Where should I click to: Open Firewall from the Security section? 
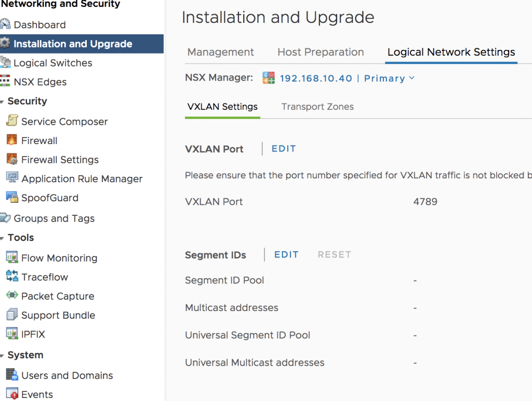tap(39, 140)
